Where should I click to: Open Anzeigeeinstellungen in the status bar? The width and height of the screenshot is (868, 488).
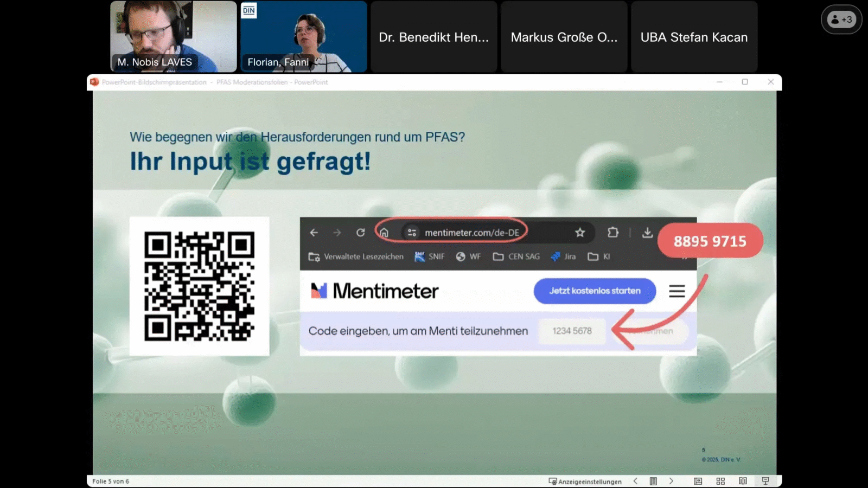tap(585, 481)
